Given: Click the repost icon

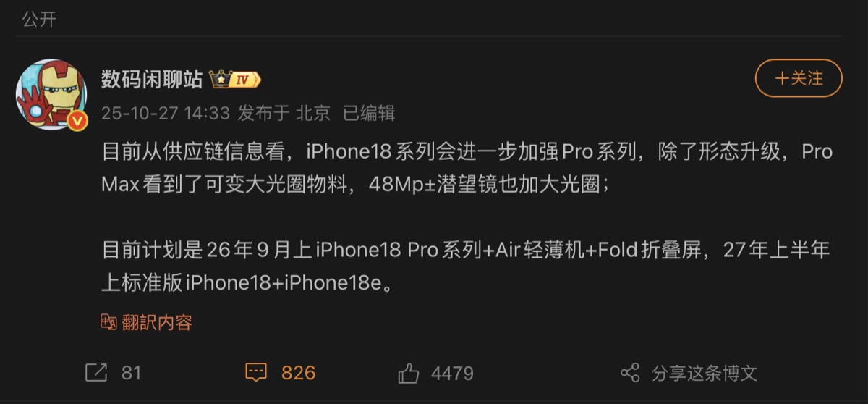Looking at the screenshot, I should coord(95,373).
